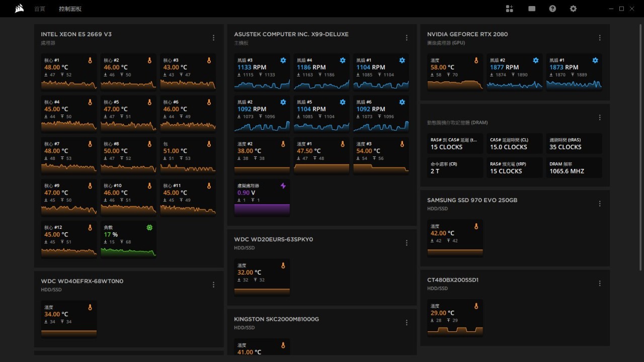Click the 核心 #9 47.00 °C reading
This screenshot has height=362, width=644.
(56, 193)
